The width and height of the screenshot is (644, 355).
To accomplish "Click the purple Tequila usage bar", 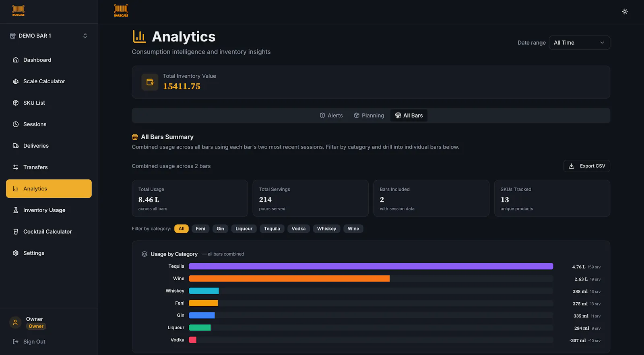I will [x=371, y=266].
